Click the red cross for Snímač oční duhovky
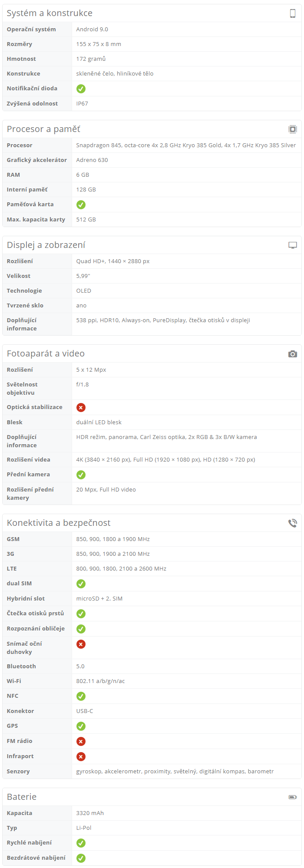The height and width of the screenshot is (868, 304). pyautogui.click(x=81, y=644)
